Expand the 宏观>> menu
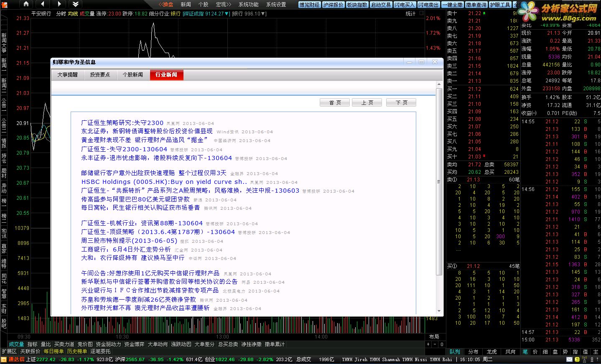The image size is (601, 364). click(224, 5)
